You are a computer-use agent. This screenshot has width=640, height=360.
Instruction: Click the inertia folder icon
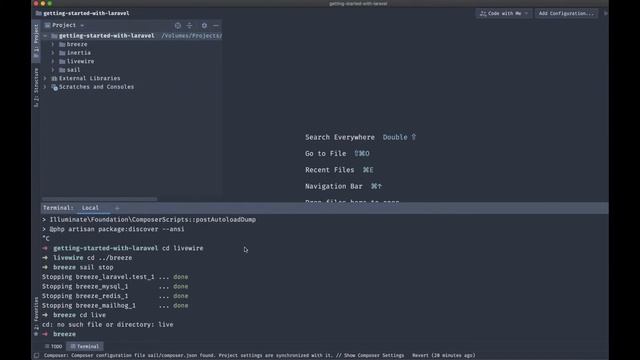tap(62, 53)
